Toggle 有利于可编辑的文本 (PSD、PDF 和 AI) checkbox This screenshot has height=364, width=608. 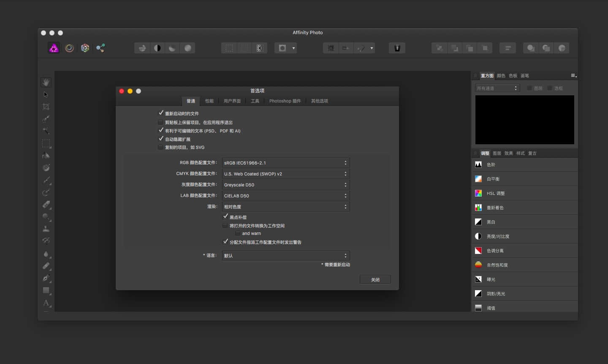[160, 131]
